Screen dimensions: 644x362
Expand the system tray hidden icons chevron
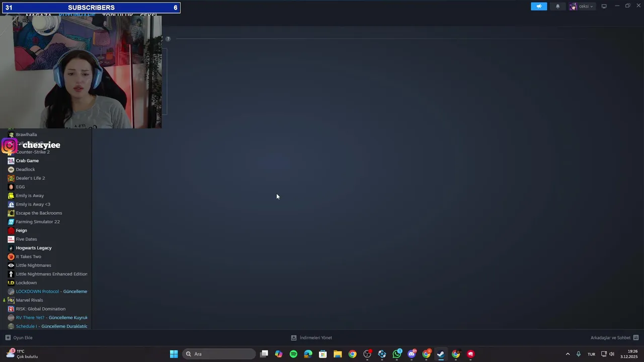click(568, 354)
